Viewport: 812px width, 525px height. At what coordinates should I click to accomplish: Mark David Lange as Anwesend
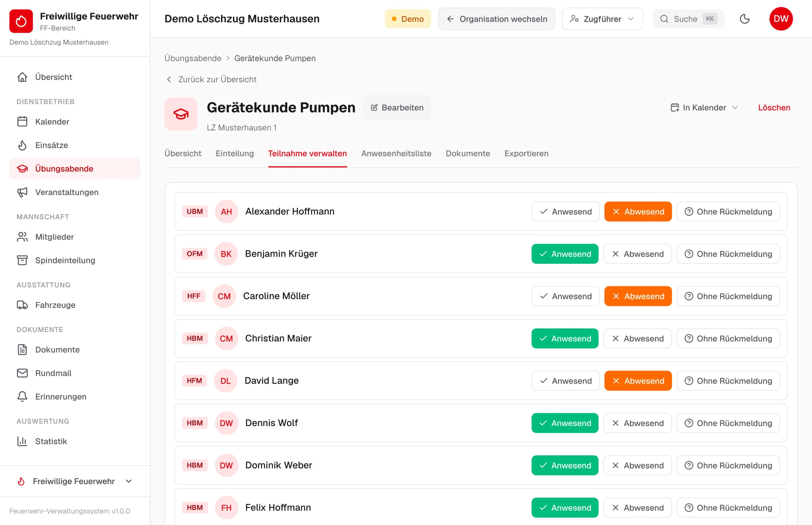coord(566,380)
